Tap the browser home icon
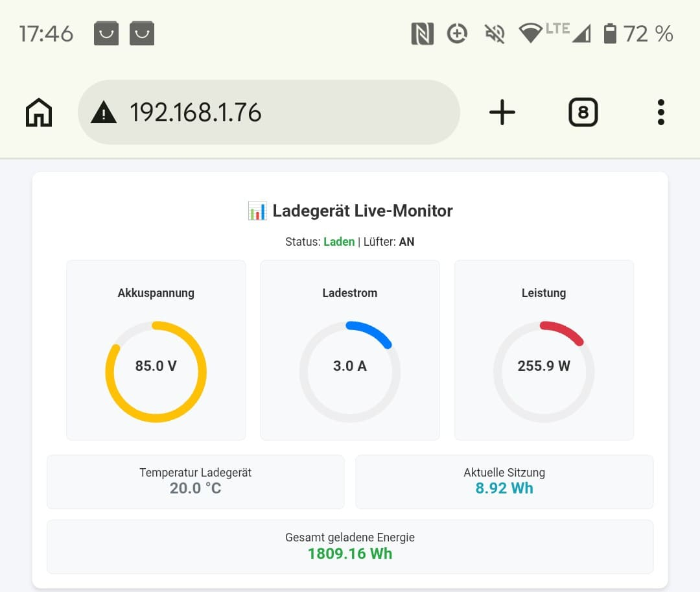700x592 pixels. [x=39, y=112]
